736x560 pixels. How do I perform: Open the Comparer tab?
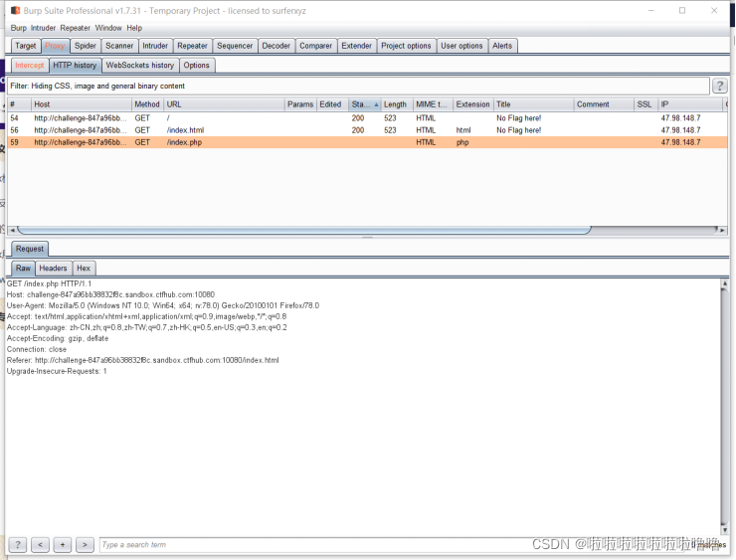click(x=316, y=46)
